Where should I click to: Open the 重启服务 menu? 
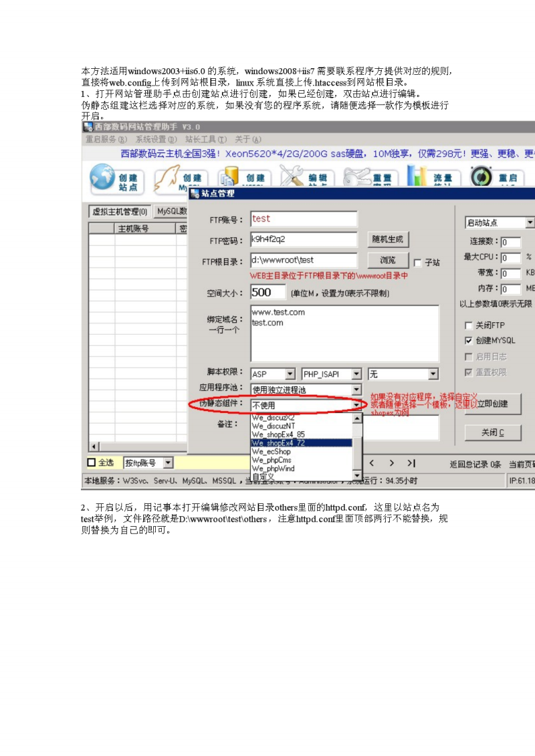(x=106, y=139)
